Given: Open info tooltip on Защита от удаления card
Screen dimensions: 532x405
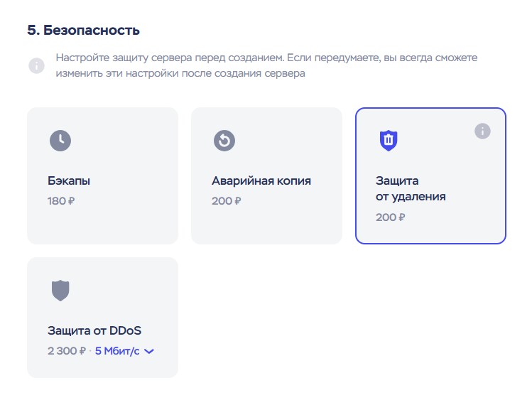Looking at the screenshot, I should (482, 131).
